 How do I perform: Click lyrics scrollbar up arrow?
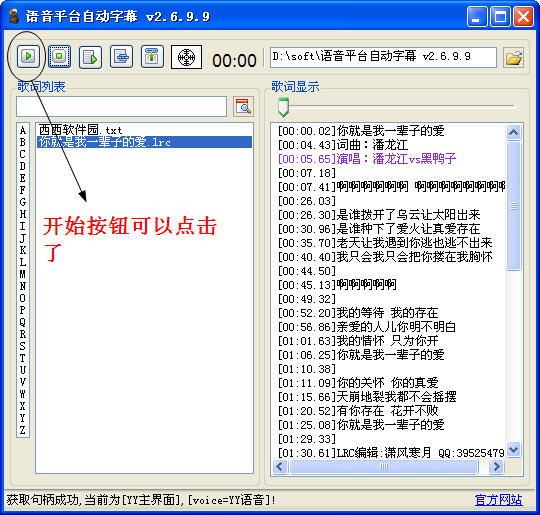point(513,133)
